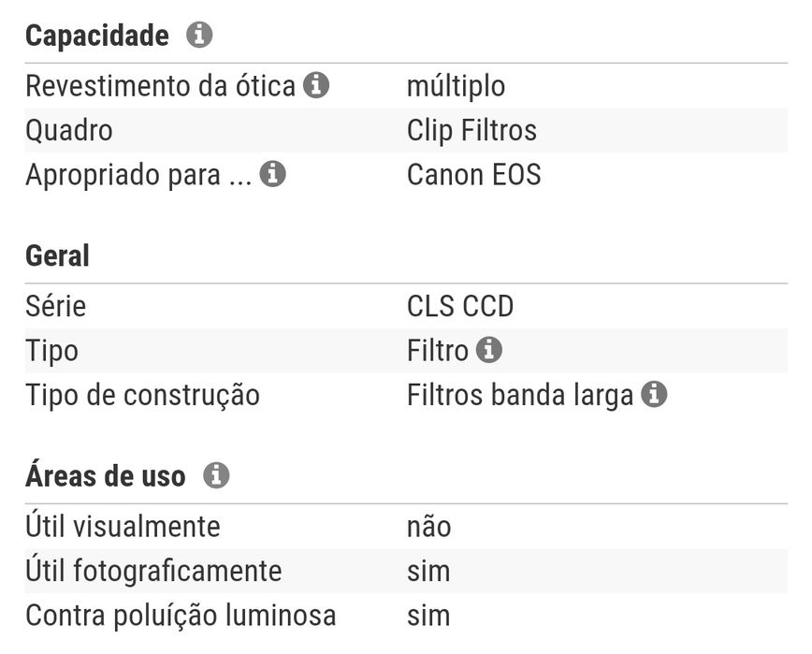Image resolution: width=812 pixels, height=654 pixels.
Task: Click the Quadro row label
Action: point(68,130)
